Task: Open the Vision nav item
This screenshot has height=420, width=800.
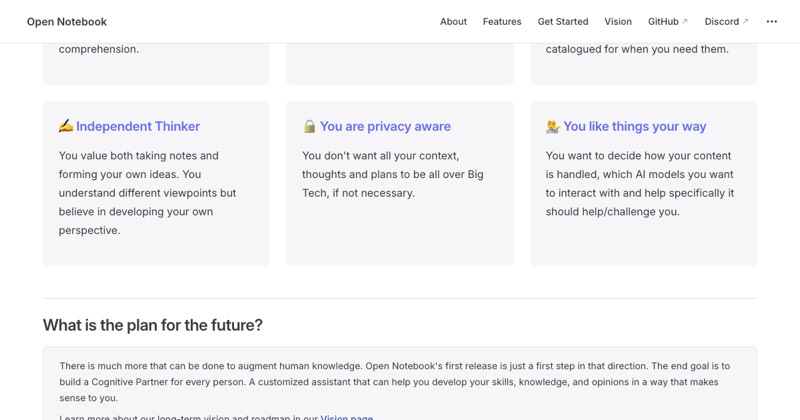Action: (x=618, y=21)
